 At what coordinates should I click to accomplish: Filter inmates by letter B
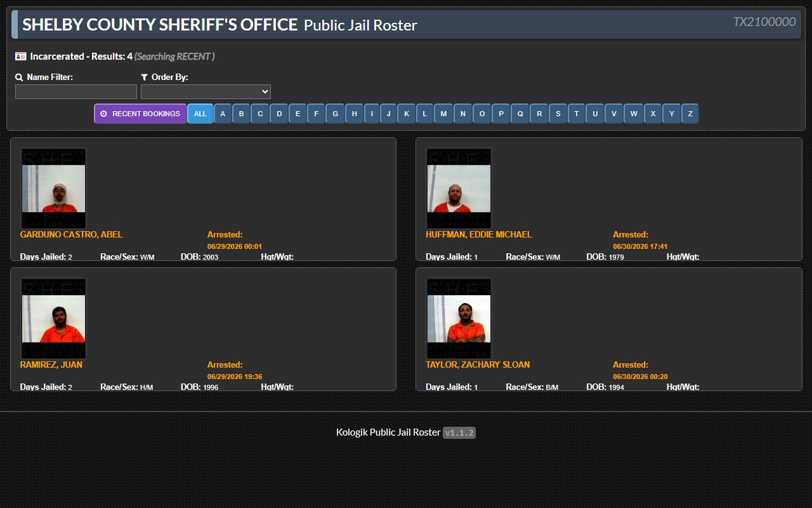tap(241, 114)
